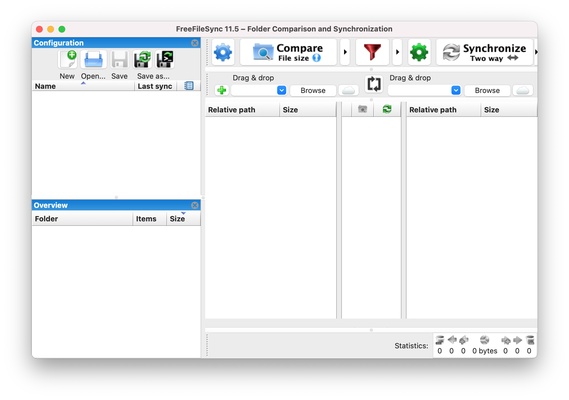569x400 pixels.
Task: Save configuration as sync job
Action: 142,60
